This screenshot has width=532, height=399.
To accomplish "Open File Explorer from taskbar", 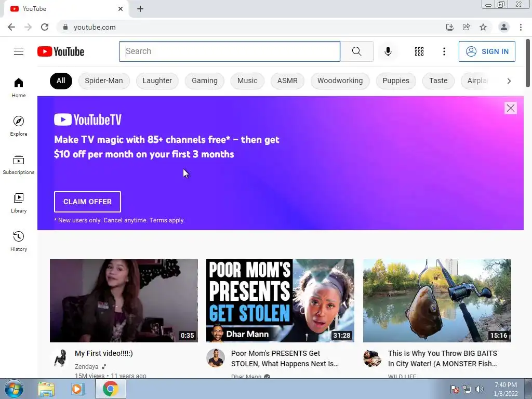I will pos(46,389).
